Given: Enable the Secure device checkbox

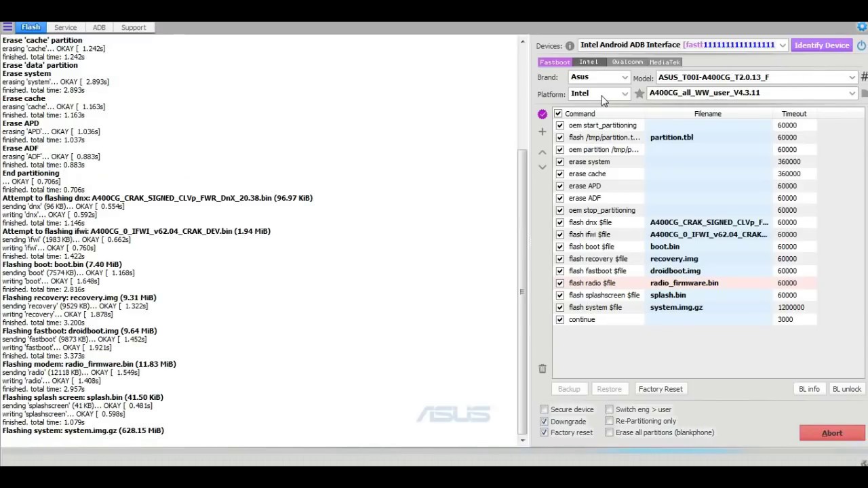Looking at the screenshot, I should 544,409.
